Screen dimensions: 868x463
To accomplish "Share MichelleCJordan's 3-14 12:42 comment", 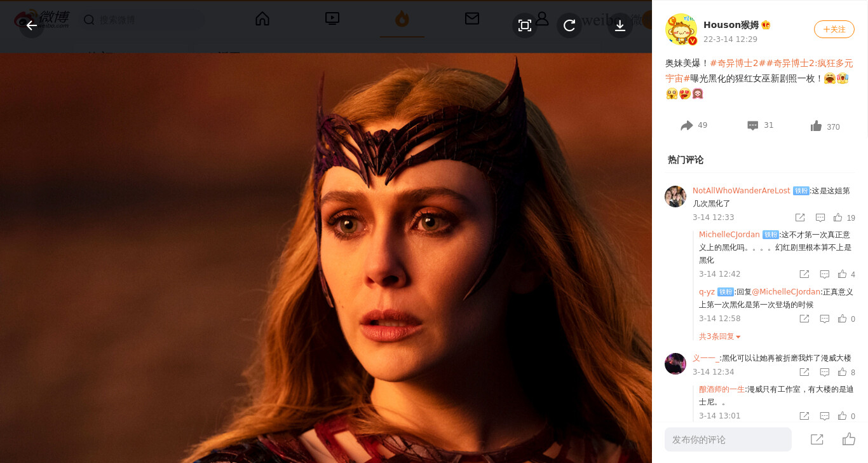I will click(x=804, y=274).
